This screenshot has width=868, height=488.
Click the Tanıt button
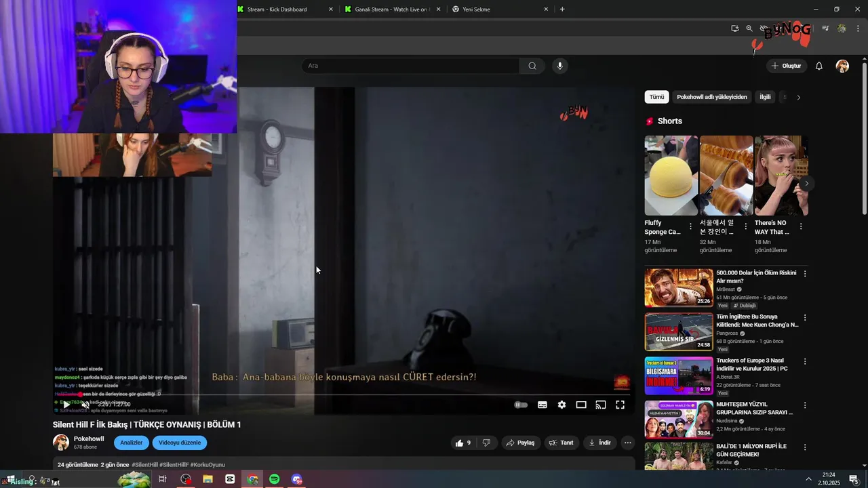click(561, 443)
